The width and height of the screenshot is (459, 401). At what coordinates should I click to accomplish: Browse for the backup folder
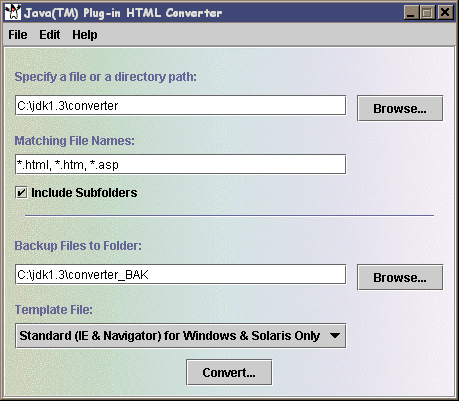click(x=400, y=277)
